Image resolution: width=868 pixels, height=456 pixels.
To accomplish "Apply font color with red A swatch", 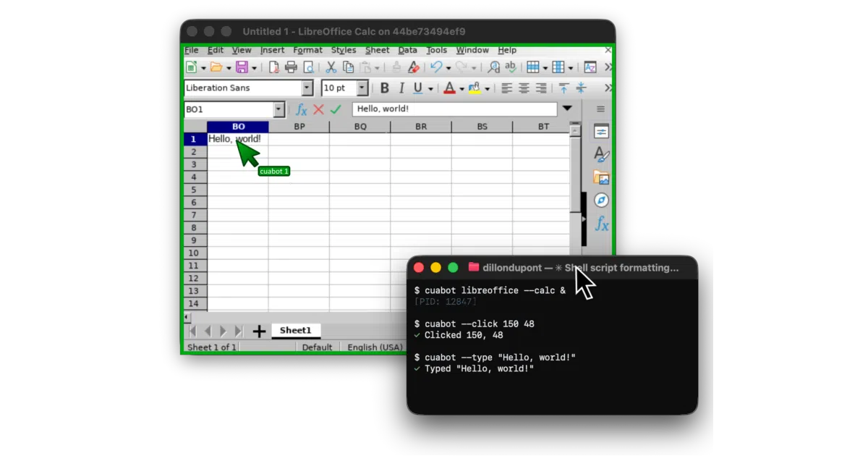I will (449, 88).
